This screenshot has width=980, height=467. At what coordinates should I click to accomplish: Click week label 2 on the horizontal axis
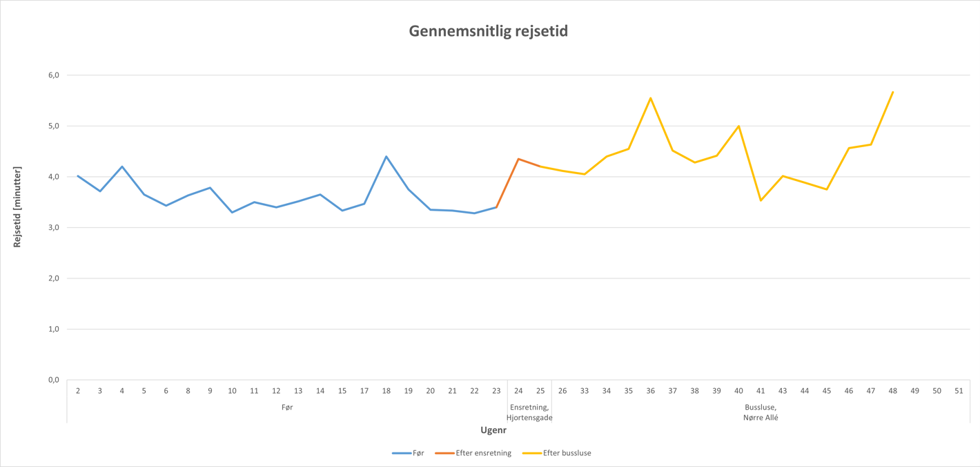(78, 391)
